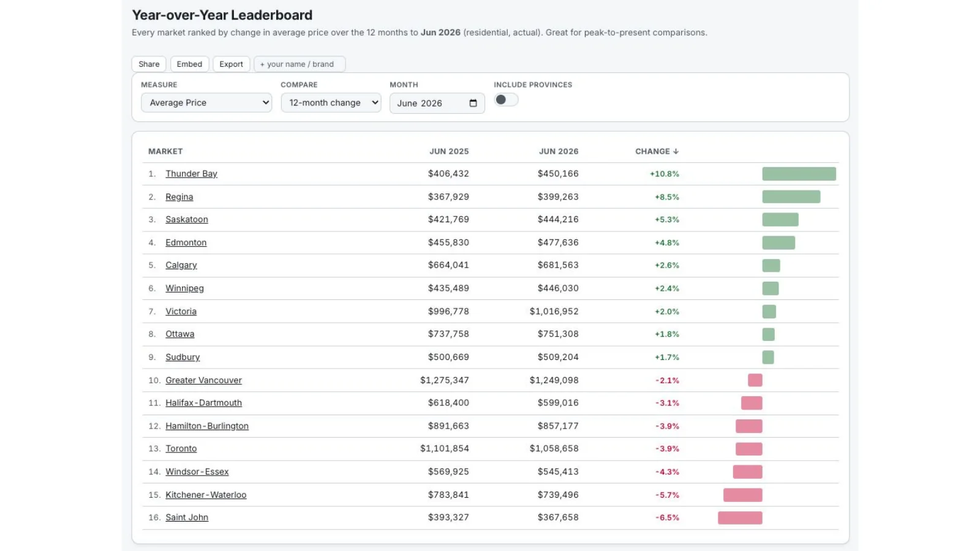980x551 pixels.
Task: Click the JUN 2025 column header
Action: (x=449, y=151)
